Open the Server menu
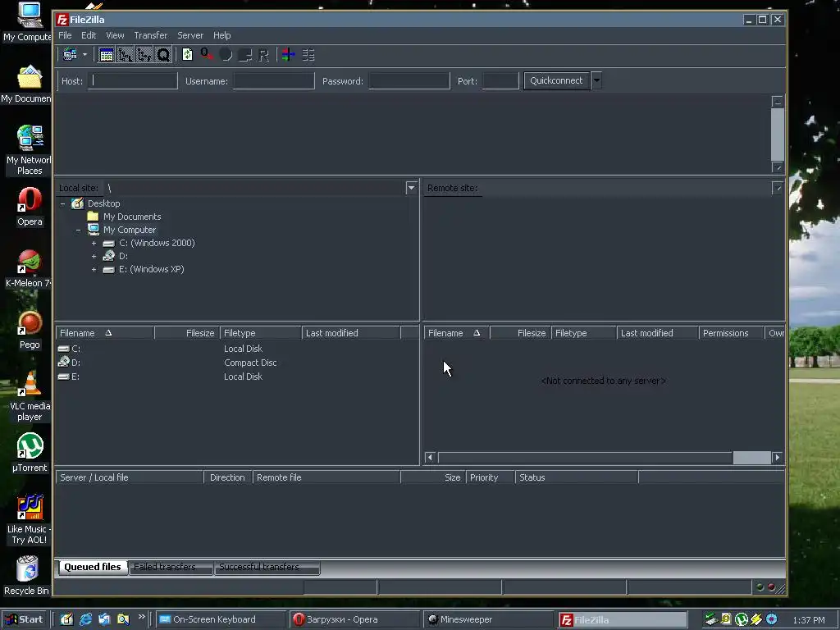The width and height of the screenshot is (840, 630). coord(190,35)
